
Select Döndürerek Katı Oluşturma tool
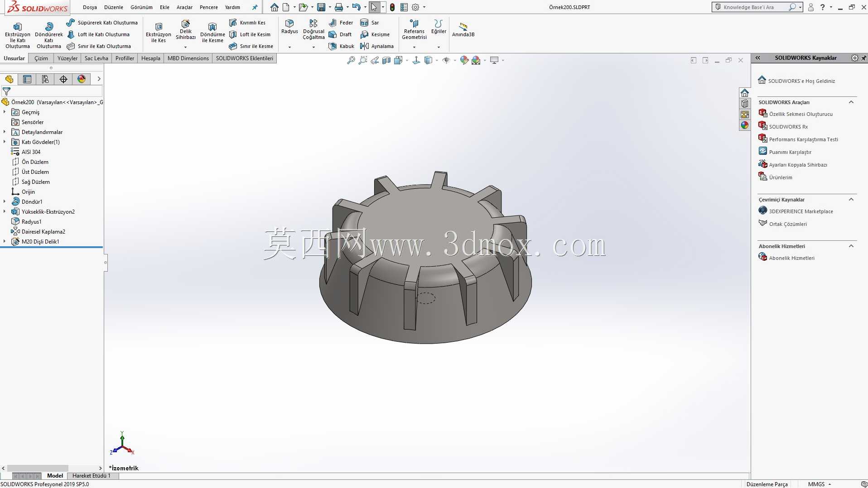click(48, 35)
